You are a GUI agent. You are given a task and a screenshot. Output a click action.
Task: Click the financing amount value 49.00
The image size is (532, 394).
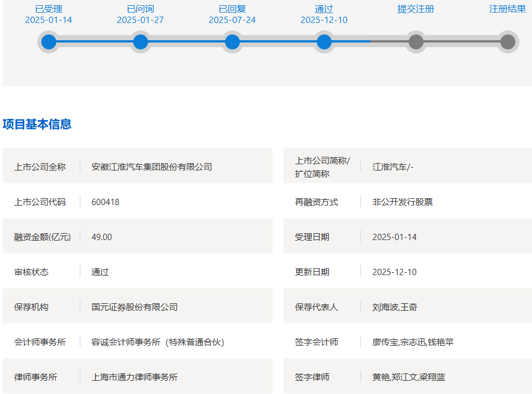coord(102,237)
